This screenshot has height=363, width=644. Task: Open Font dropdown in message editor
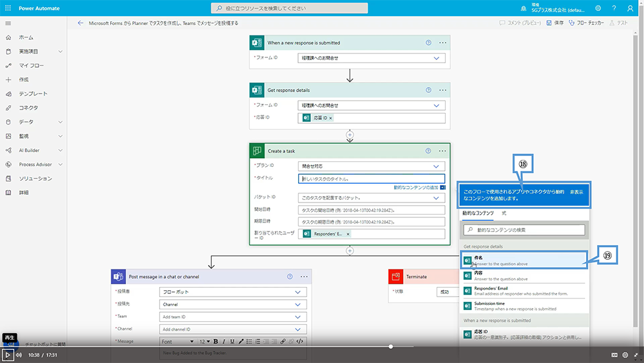[x=178, y=342]
